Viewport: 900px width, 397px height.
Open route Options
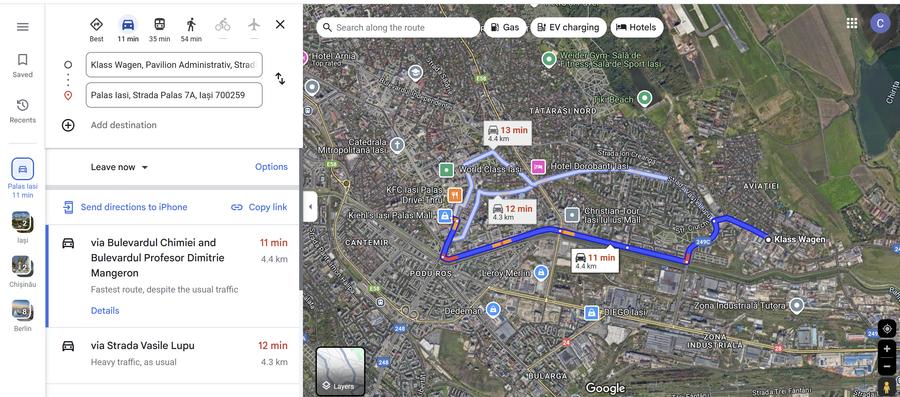coord(271,167)
